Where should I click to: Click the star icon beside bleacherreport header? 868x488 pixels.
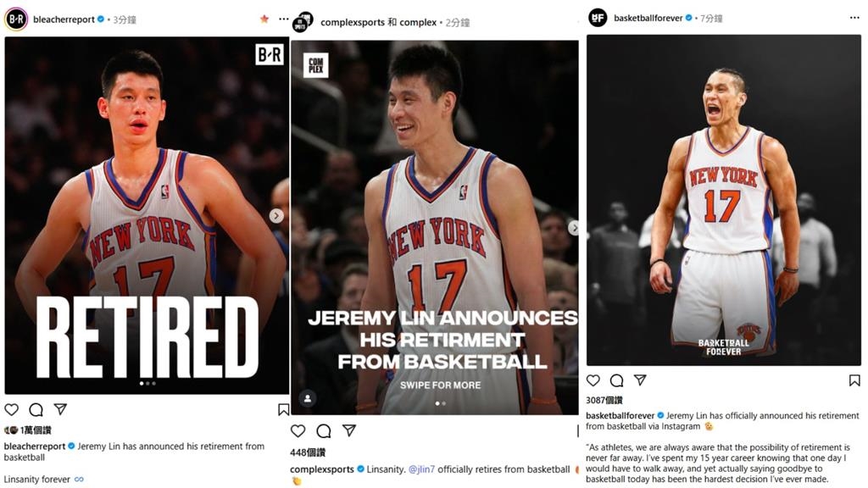(264, 19)
